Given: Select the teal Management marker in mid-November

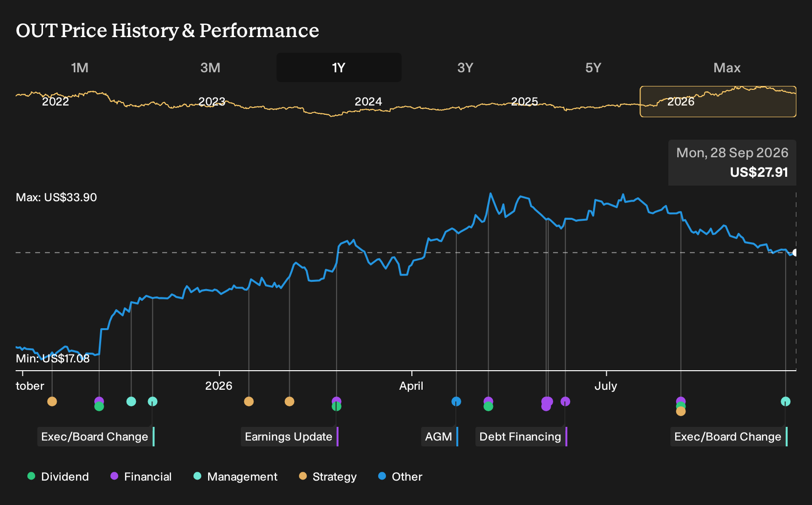Looking at the screenshot, I should [x=131, y=401].
